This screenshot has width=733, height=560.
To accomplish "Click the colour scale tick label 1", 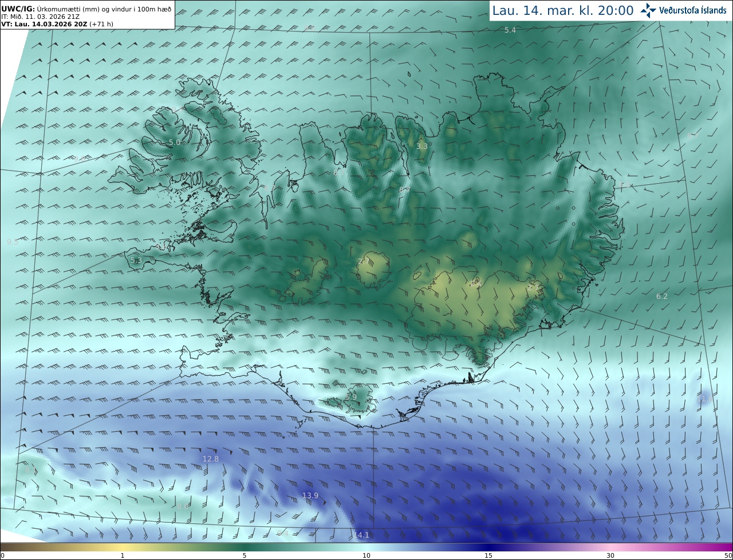I will (x=123, y=555).
